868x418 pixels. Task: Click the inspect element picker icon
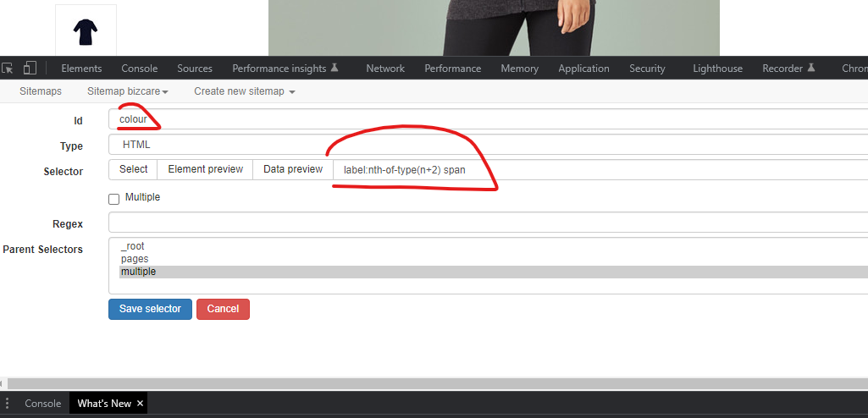(x=8, y=69)
